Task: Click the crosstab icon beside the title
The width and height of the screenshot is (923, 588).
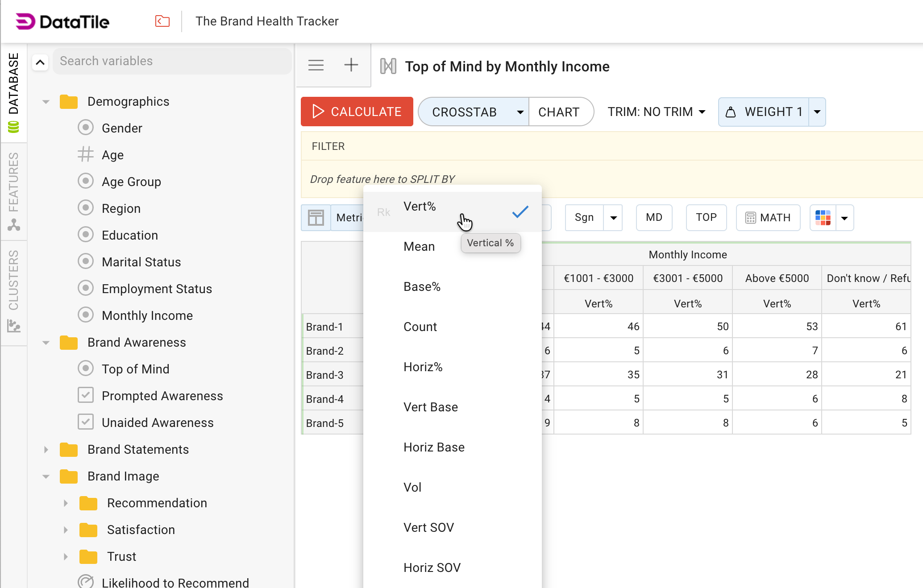Action: pyautogui.click(x=388, y=66)
